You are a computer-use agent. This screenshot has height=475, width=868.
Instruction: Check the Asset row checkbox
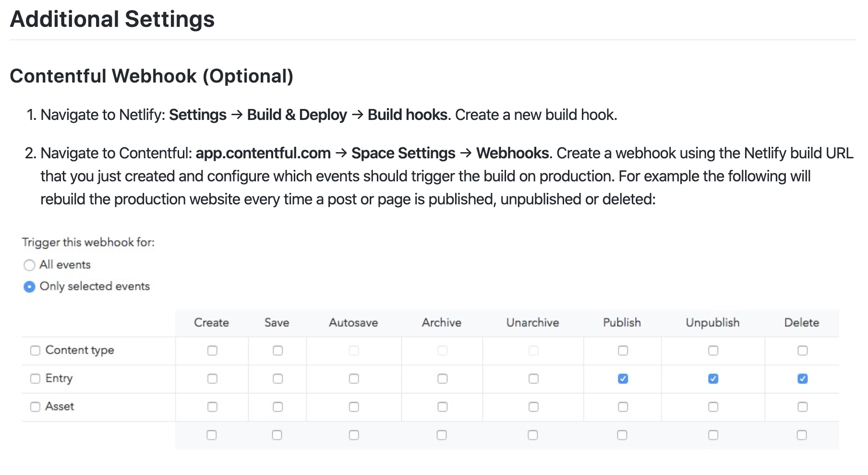[35, 406]
